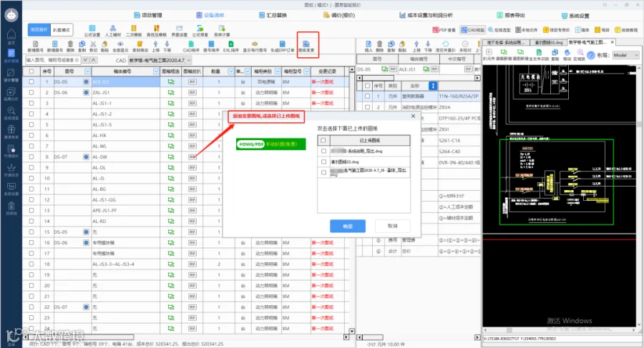Open 公式修复 formula repair tool
This screenshot has width=644, height=348.
click(x=200, y=31)
